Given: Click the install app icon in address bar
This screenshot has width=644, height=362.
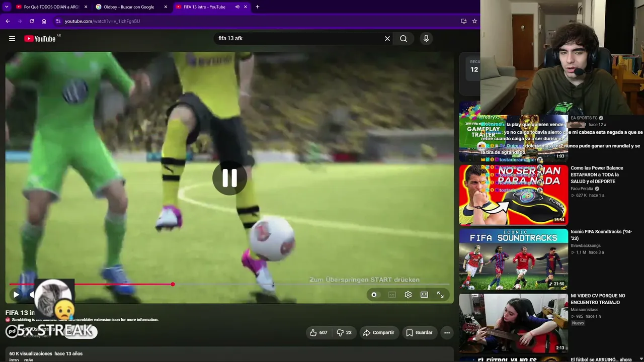Looking at the screenshot, I should pos(463,21).
